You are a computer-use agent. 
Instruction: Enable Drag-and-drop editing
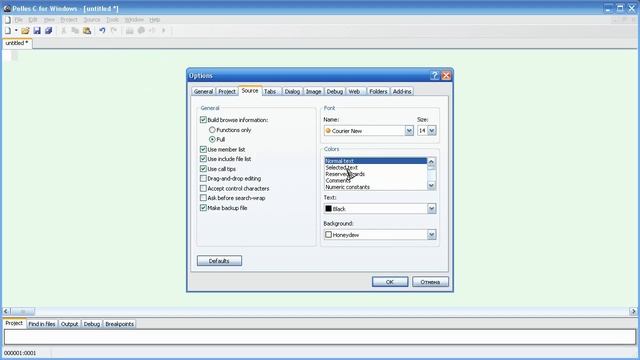tap(203, 178)
